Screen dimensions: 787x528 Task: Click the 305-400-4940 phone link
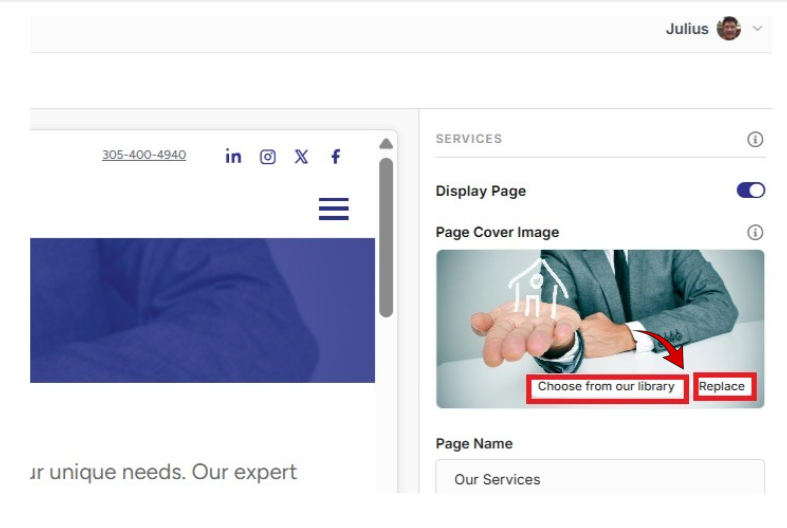(x=144, y=155)
